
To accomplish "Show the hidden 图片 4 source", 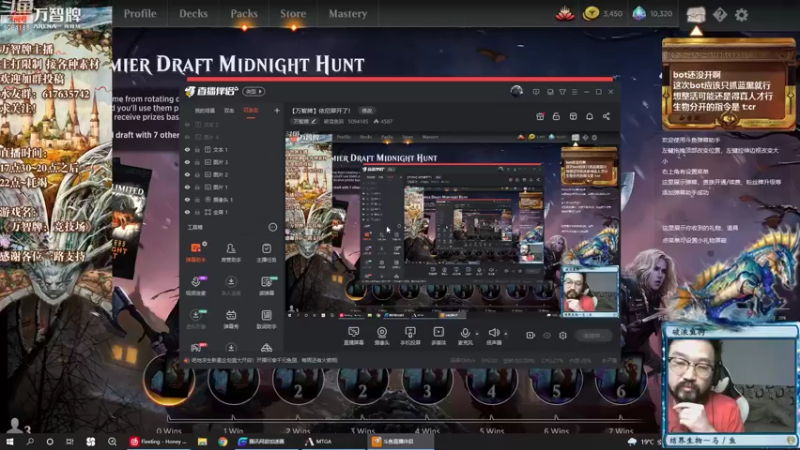I will (x=187, y=137).
